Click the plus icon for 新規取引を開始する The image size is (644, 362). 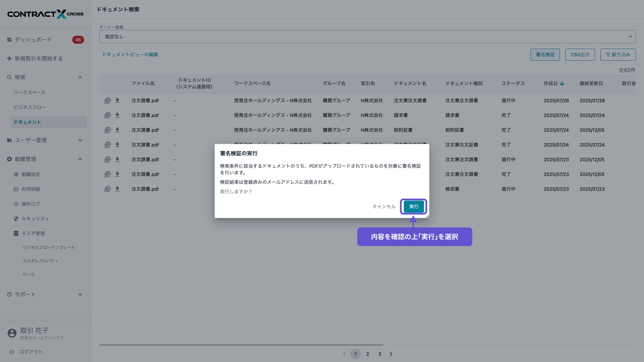click(x=9, y=58)
